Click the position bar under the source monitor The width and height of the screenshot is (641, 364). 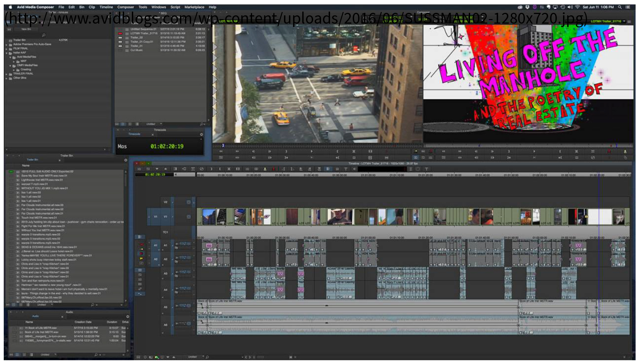pos(317,146)
